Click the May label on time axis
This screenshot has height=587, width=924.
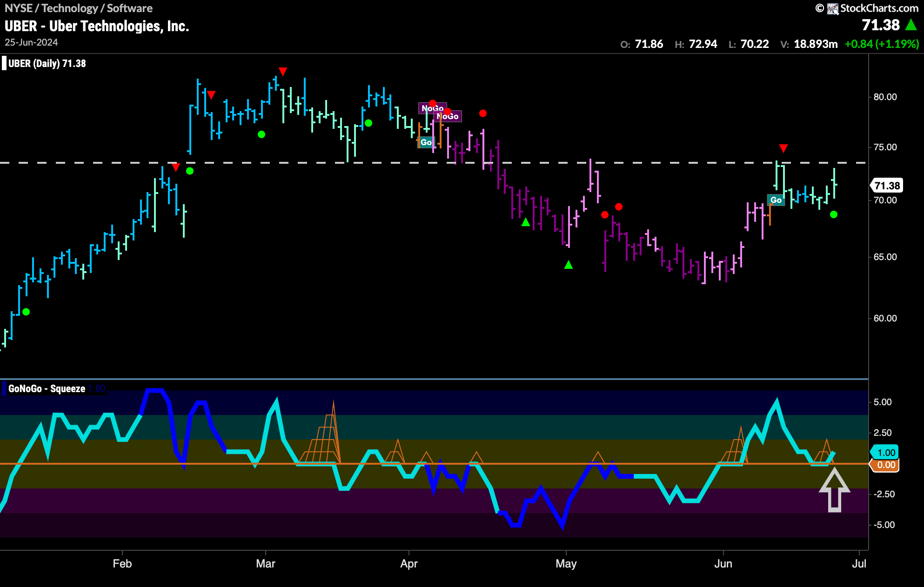coord(566,564)
